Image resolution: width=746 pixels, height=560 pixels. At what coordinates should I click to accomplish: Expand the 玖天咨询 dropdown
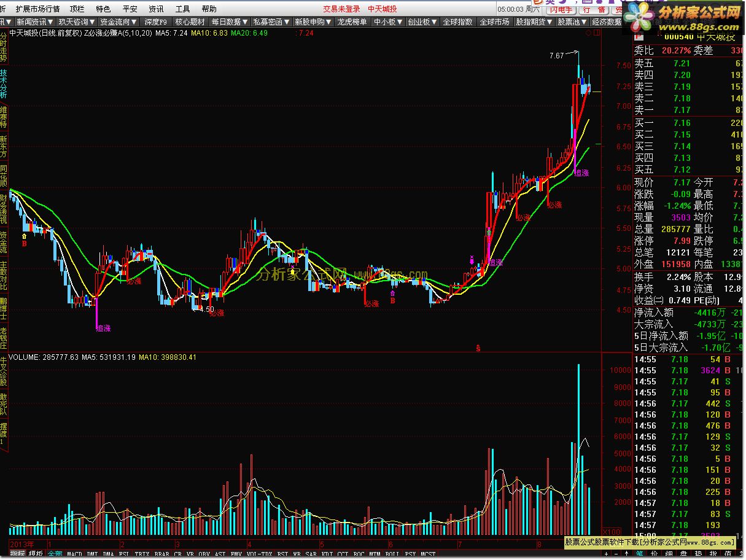coord(76,22)
